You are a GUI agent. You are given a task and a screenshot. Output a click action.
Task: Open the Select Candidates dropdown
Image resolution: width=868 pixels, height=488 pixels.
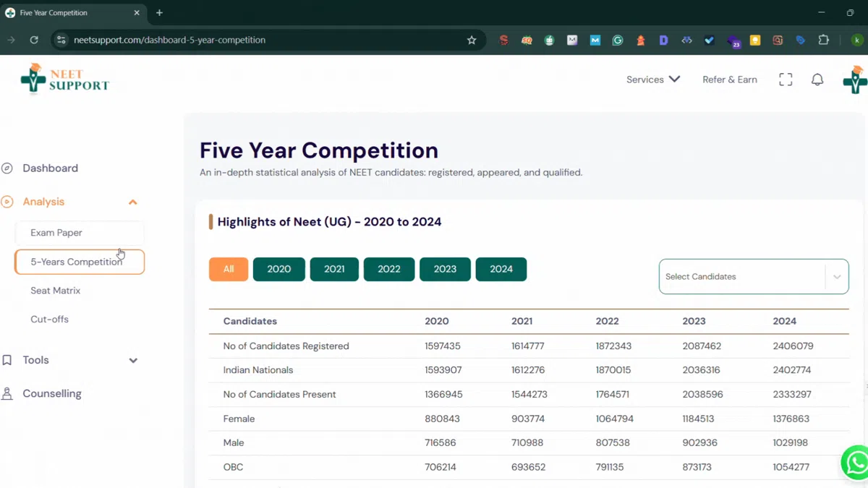753,277
